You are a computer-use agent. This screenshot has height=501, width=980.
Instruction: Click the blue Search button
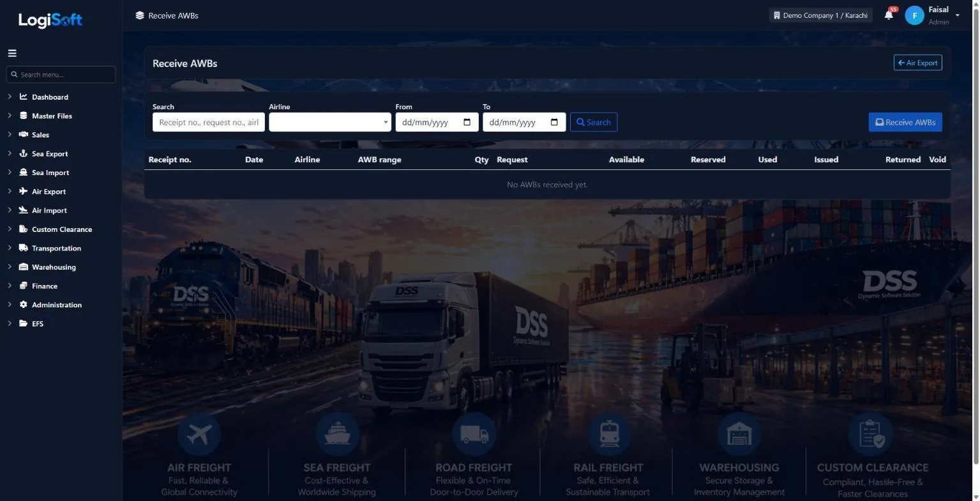coord(594,122)
